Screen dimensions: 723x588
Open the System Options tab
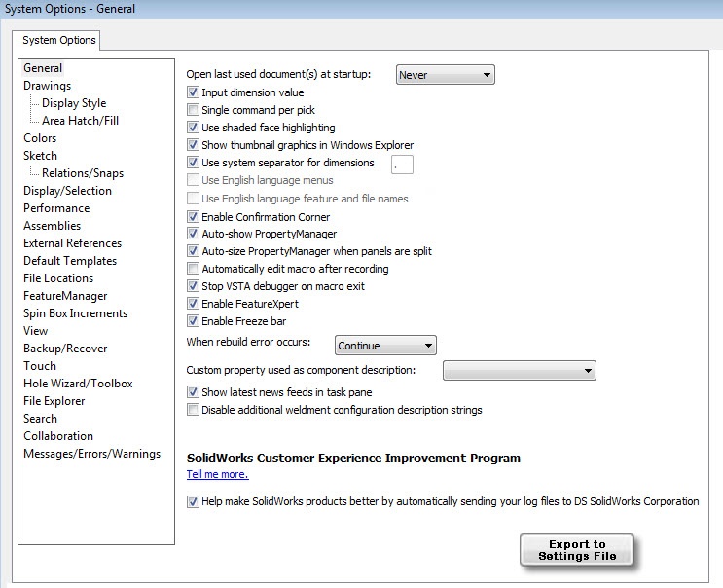tap(59, 40)
